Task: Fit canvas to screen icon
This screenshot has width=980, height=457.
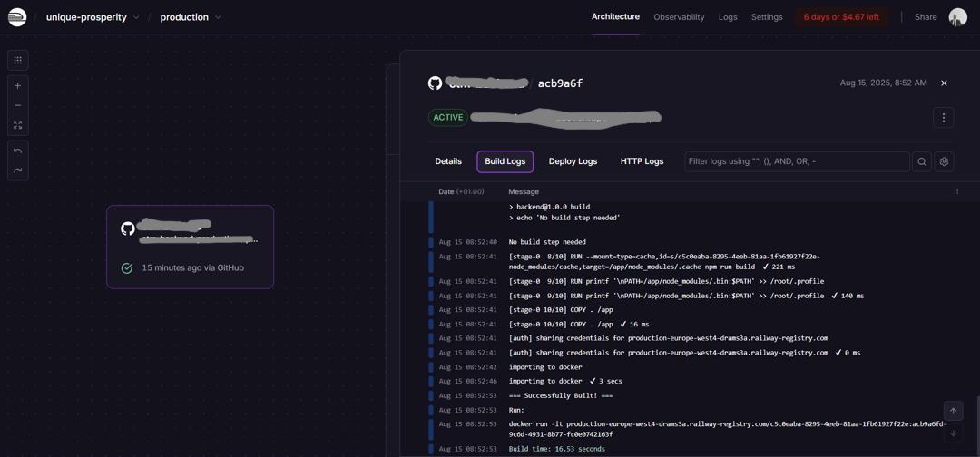Action: pos(18,125)
